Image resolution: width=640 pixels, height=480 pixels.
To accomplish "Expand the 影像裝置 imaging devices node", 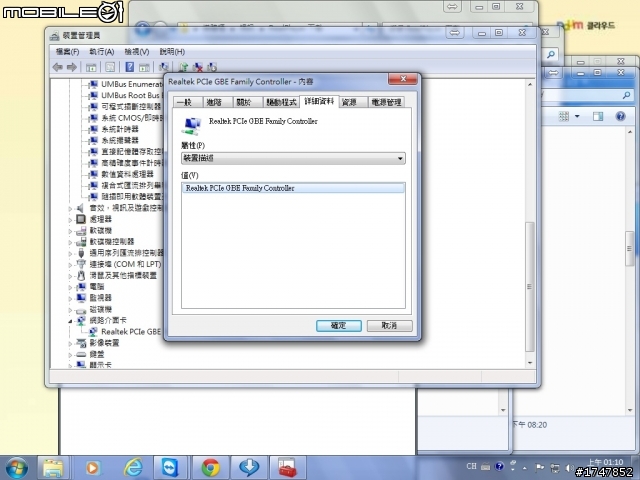I will pos(70,344).
